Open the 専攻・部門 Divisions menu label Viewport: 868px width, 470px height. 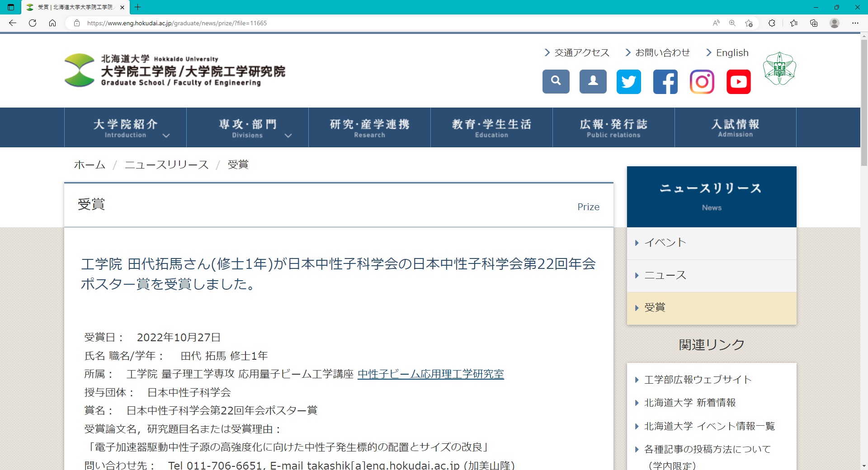point(247,128)
